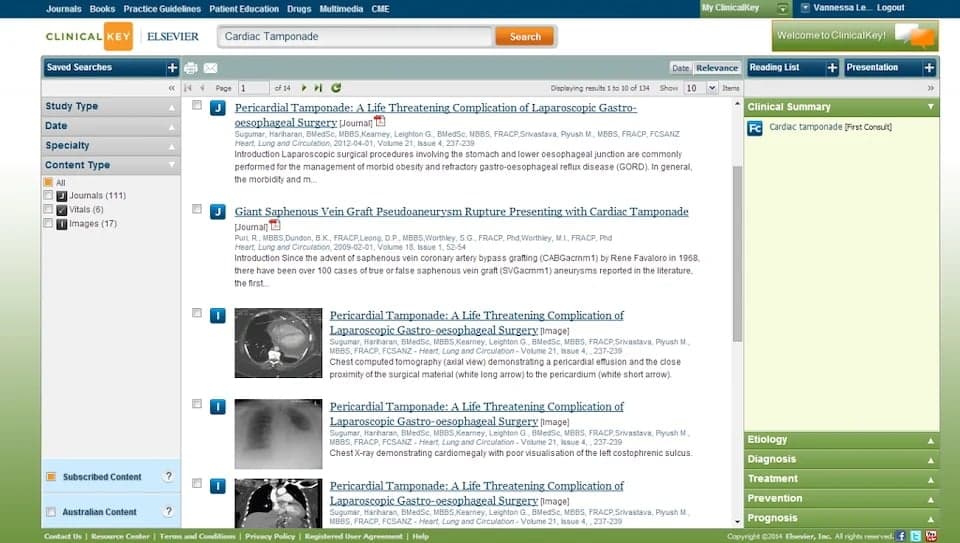Click ClinicalKey logo
The width and height of the screenshot is (960, 543).
(89, 36)
